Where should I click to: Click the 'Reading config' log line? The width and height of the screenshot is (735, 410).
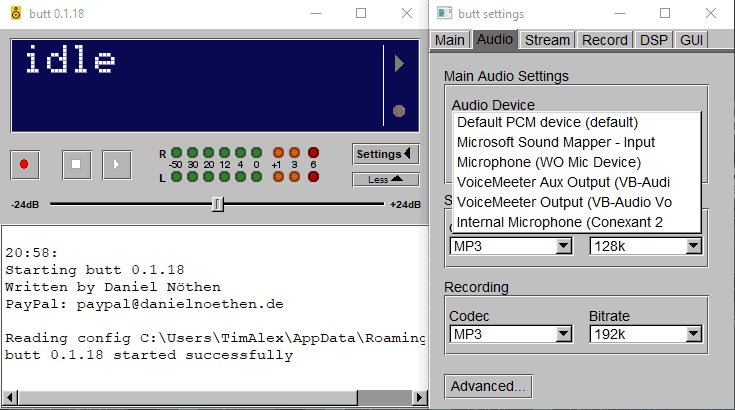click(x=215, y=338)
